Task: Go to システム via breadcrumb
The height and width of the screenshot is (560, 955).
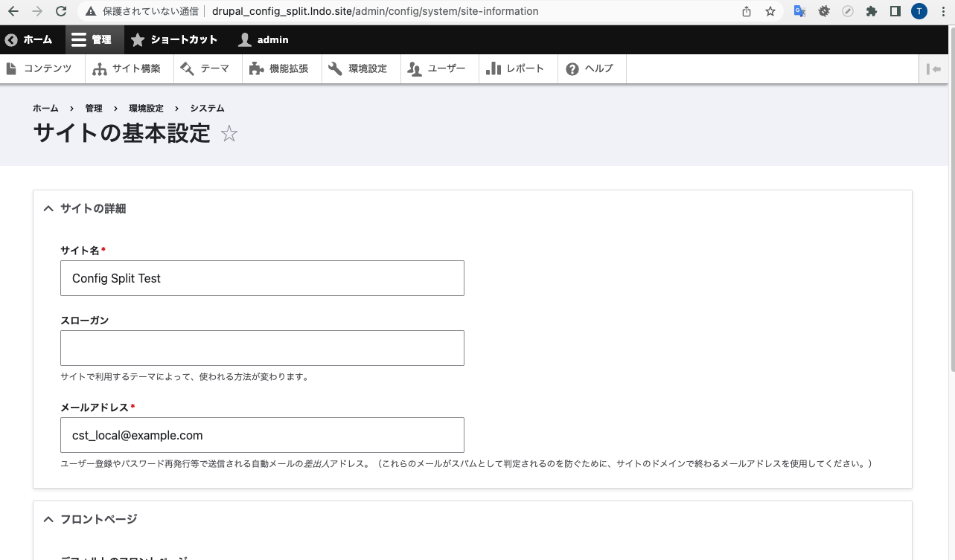Action: (x=207, y=108)
